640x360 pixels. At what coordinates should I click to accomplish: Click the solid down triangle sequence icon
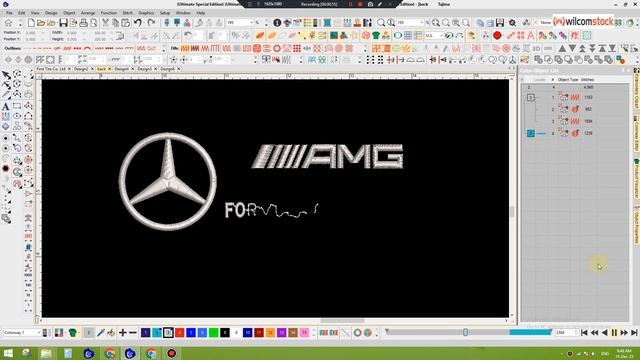[572, 48]
